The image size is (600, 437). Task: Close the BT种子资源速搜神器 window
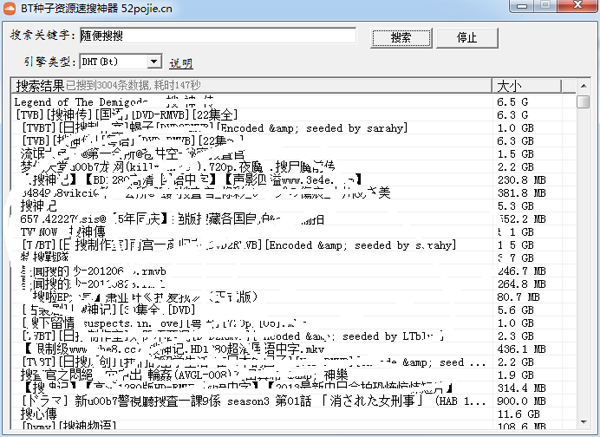click(577, 5)
